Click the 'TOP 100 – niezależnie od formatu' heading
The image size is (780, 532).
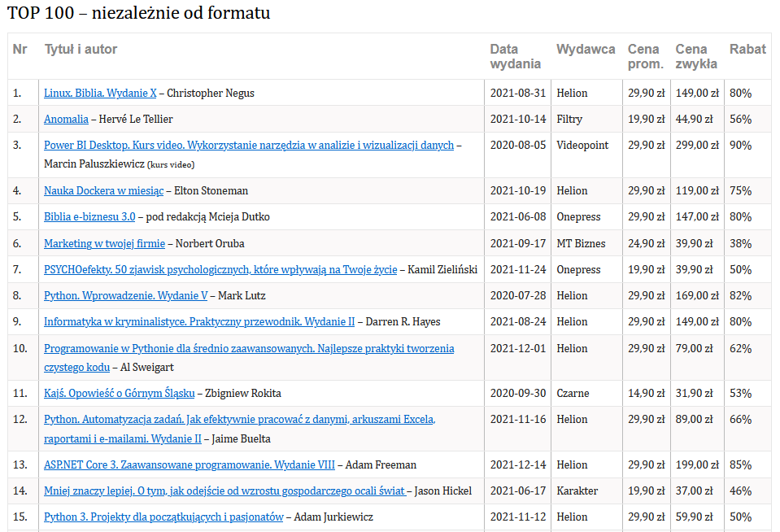pos(139,12)
